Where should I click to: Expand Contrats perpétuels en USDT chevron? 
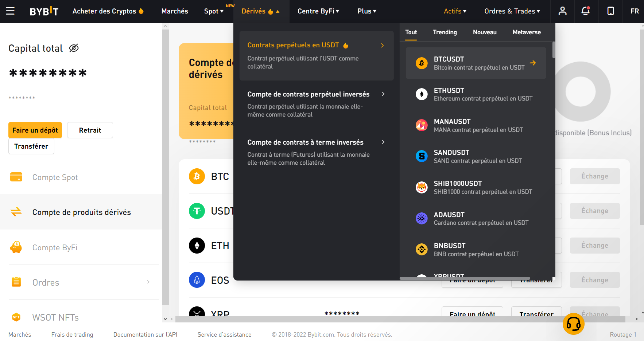383,45
